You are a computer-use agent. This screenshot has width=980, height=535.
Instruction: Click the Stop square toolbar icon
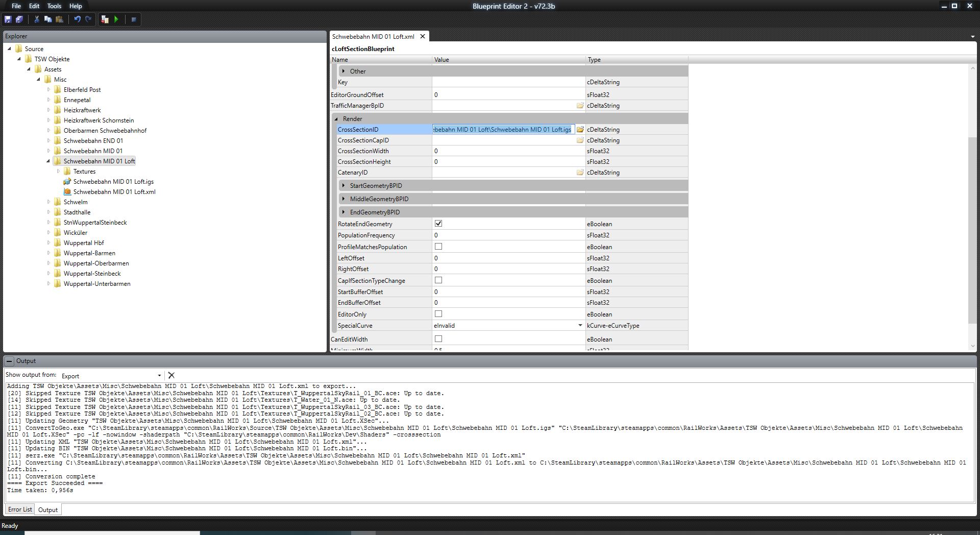point(134,19)
